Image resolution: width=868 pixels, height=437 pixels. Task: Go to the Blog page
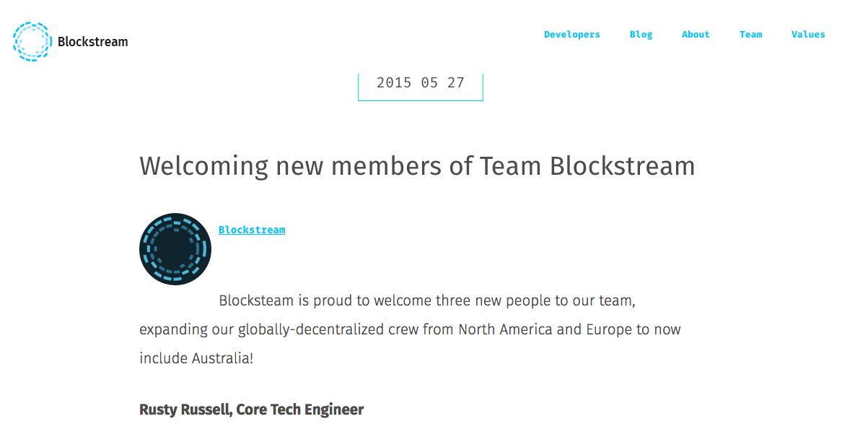click(641, 34)
